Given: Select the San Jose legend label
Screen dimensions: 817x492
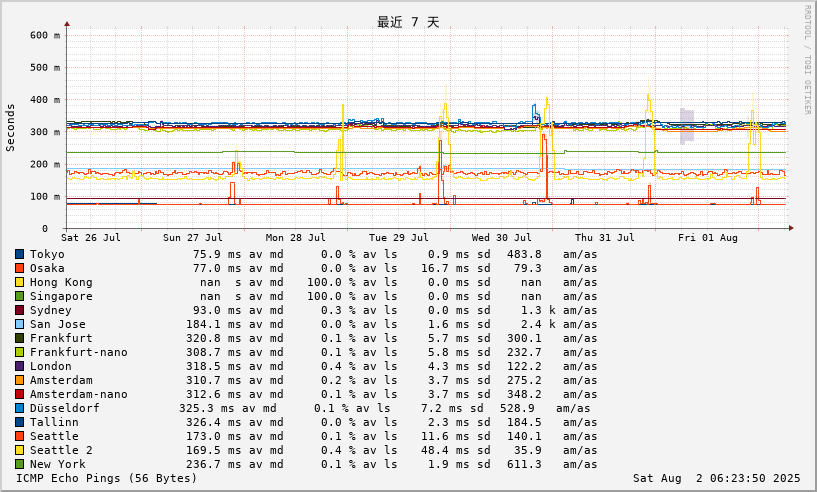Looking at the screenshot, I should (x=57, y=325).
